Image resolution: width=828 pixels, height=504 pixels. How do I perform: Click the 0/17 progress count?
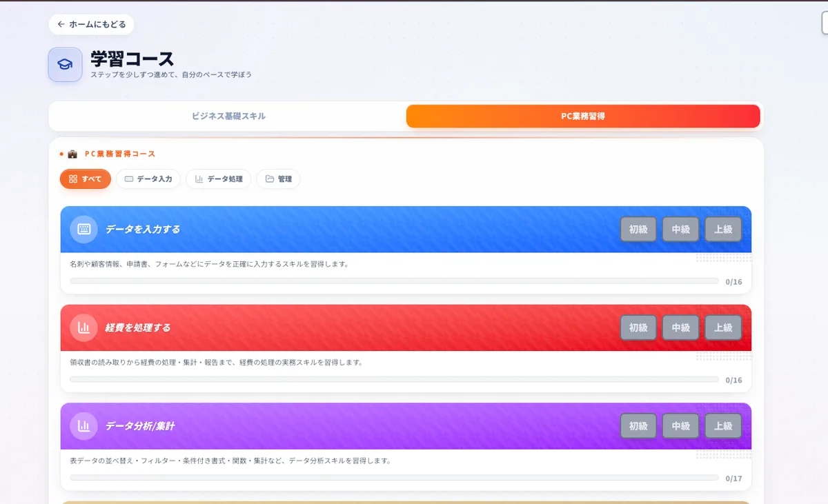(733, 478)
